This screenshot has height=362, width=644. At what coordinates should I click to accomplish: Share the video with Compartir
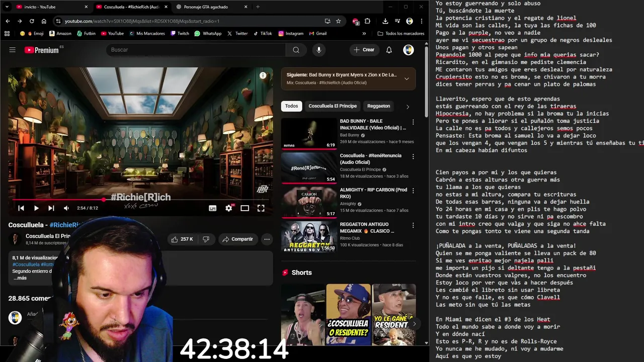pyautogui.click(x=237, y=239)
